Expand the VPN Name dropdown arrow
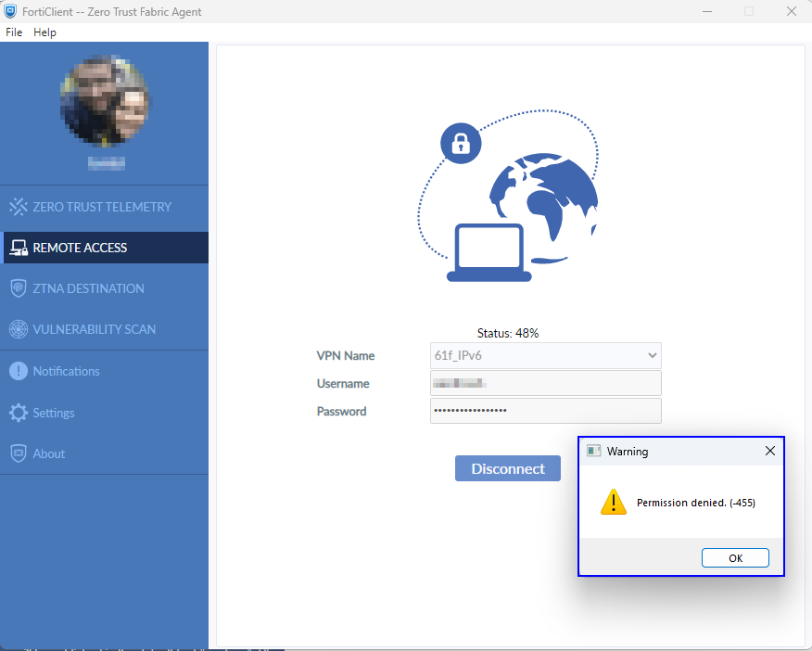The width and height of the screenshot is (812, 651). click(x=652, y=355)
